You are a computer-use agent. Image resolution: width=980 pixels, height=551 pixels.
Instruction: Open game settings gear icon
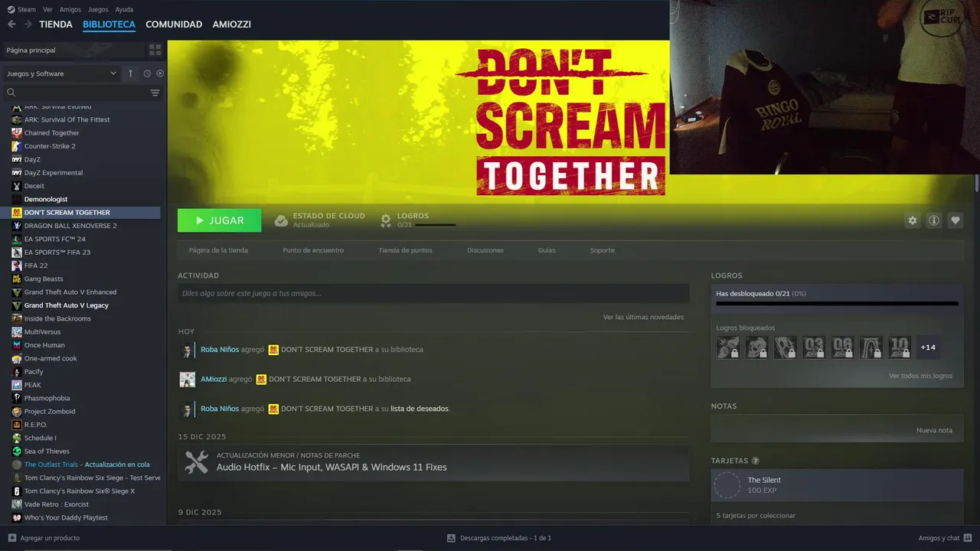912,220
